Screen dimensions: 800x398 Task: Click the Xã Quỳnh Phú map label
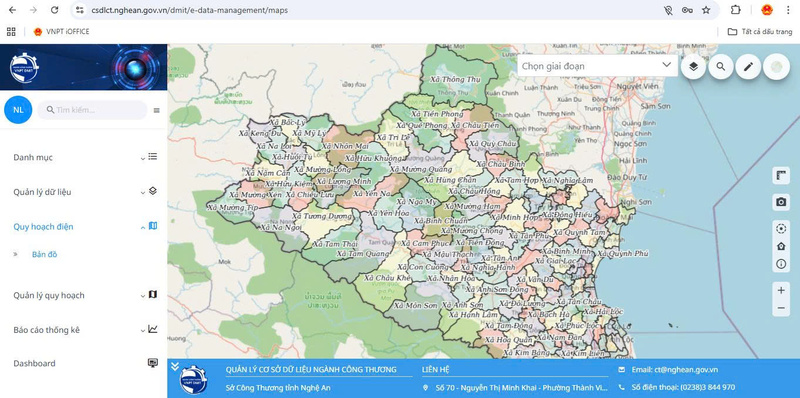pos(622,253)
